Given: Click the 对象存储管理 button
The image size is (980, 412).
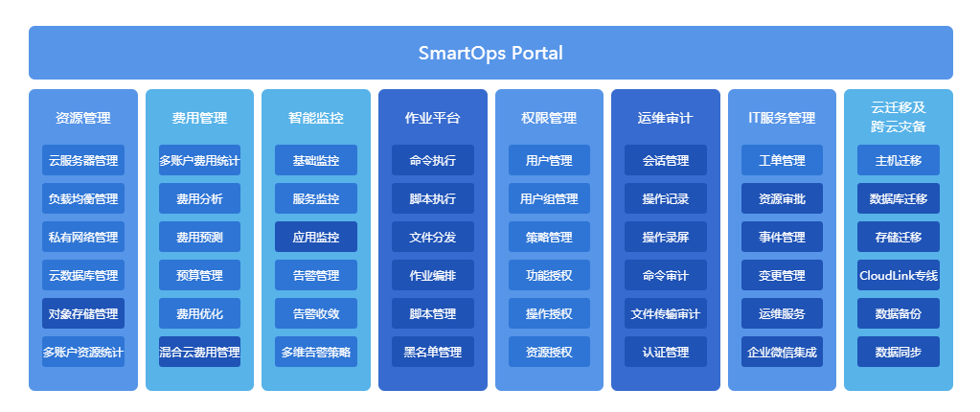Looking at the screenshot, I should tap(83, 313).
